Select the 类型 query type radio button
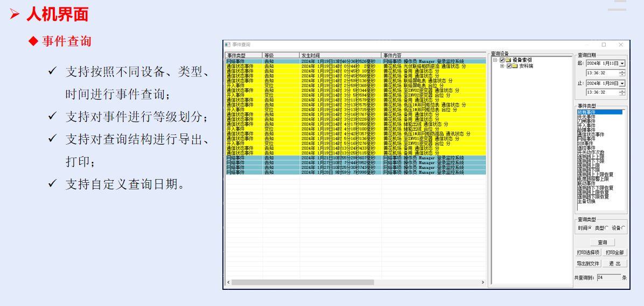Viewport: 644px width, 306px height. coord(607,227)
